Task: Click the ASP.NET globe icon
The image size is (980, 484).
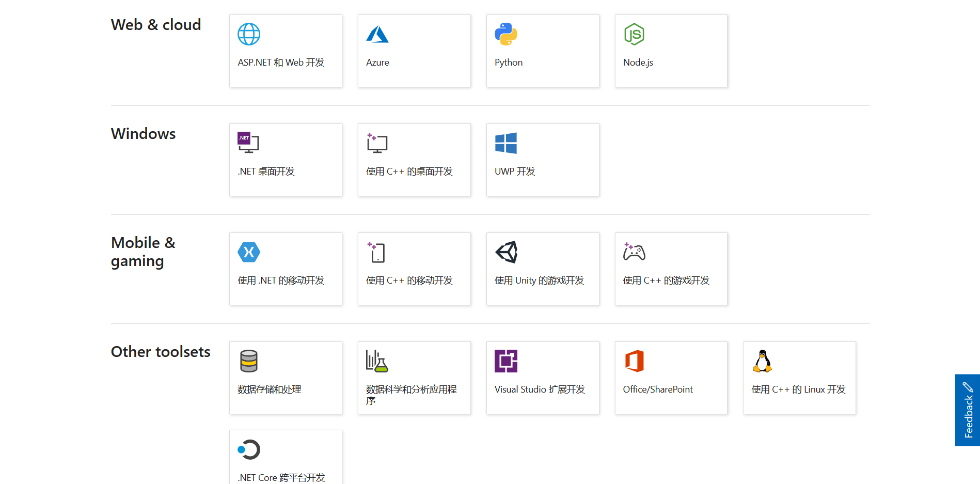Action: tap(249, 34)
